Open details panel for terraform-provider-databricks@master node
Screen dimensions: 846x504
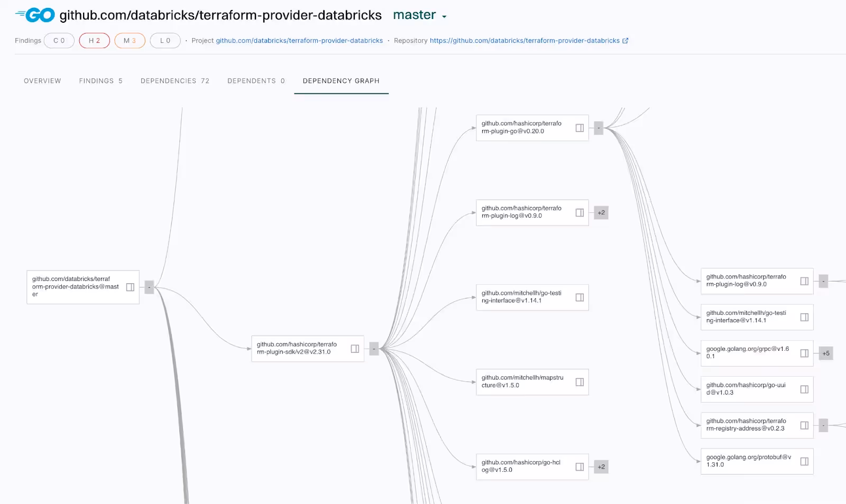coord(130,287)
